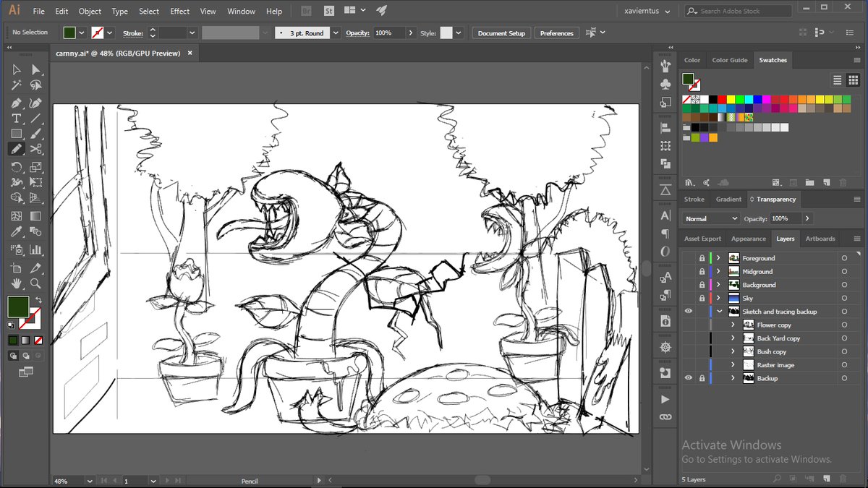Unlock the Midground layer
868x488 pixels.
point(702,271)
